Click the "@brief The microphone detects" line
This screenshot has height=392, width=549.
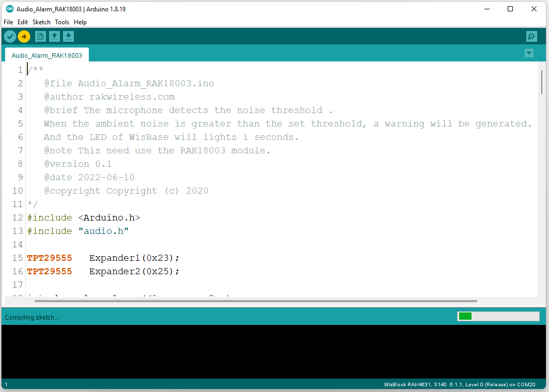pyautogui.click(x=188, y=110)
